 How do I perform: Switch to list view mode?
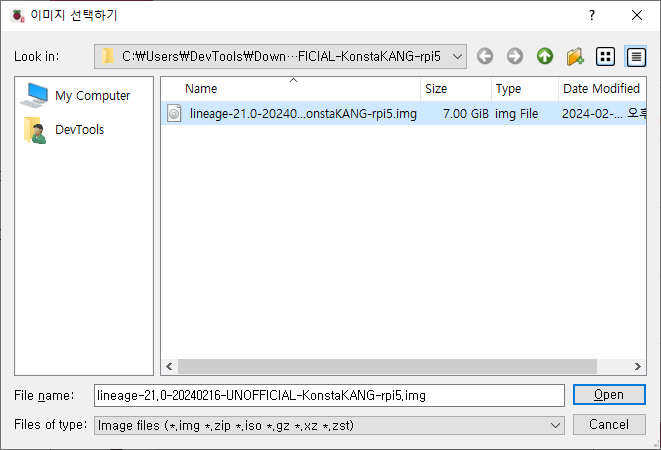pyautogui.click(x=605, y=56)
